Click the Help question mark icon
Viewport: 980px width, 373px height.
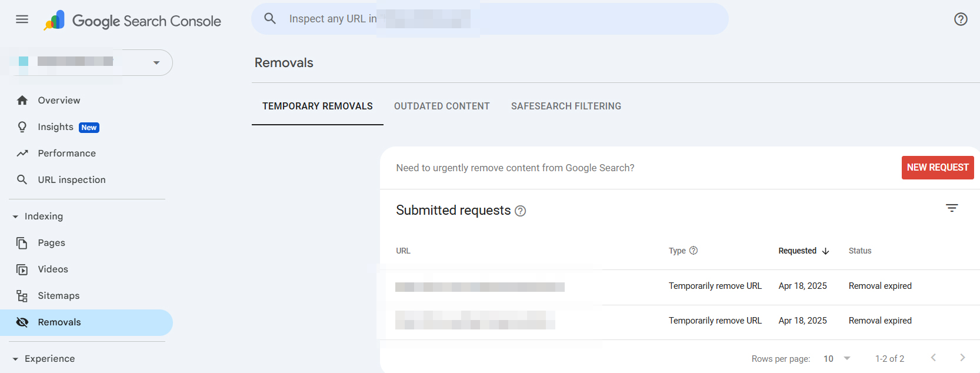click(960, 19)
